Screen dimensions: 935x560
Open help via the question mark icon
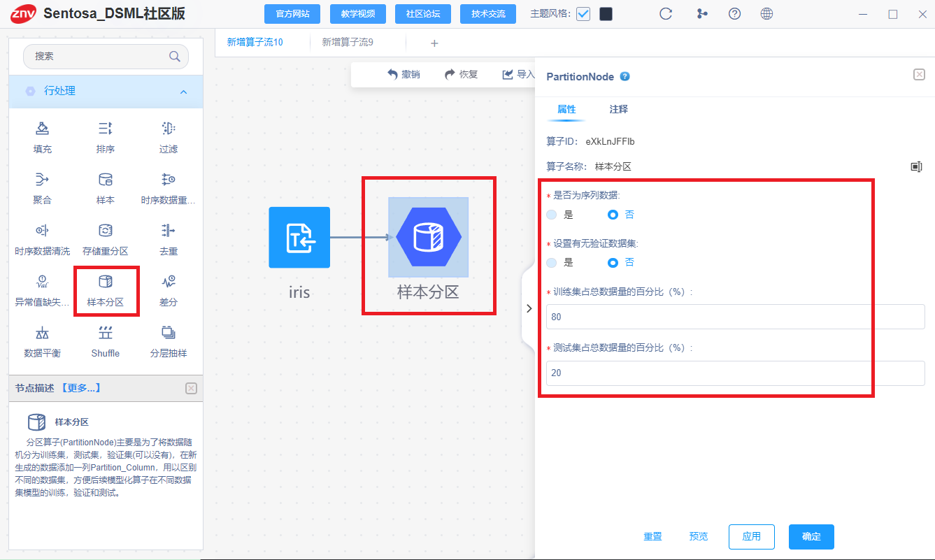[734, 13]
